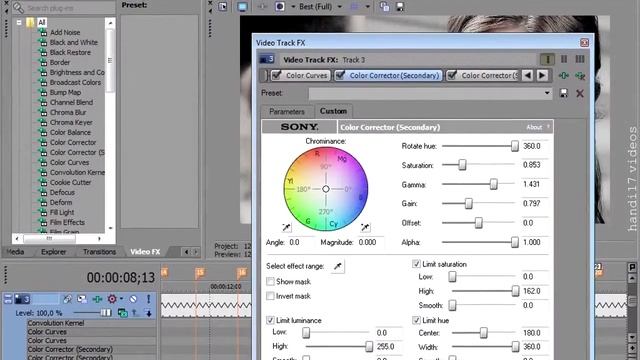Open the dropdown arrow left of Best (Full)
Viewport: 640px width, 360px height.
[293, 7]
